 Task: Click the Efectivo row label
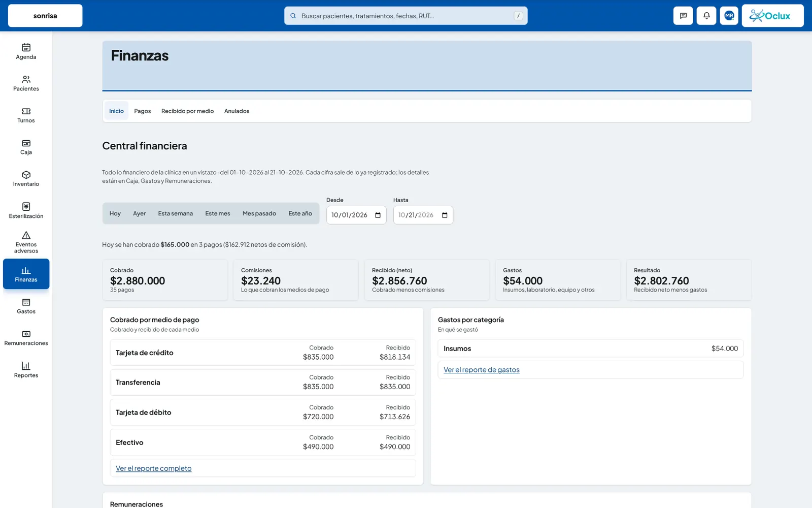[129, 442]
